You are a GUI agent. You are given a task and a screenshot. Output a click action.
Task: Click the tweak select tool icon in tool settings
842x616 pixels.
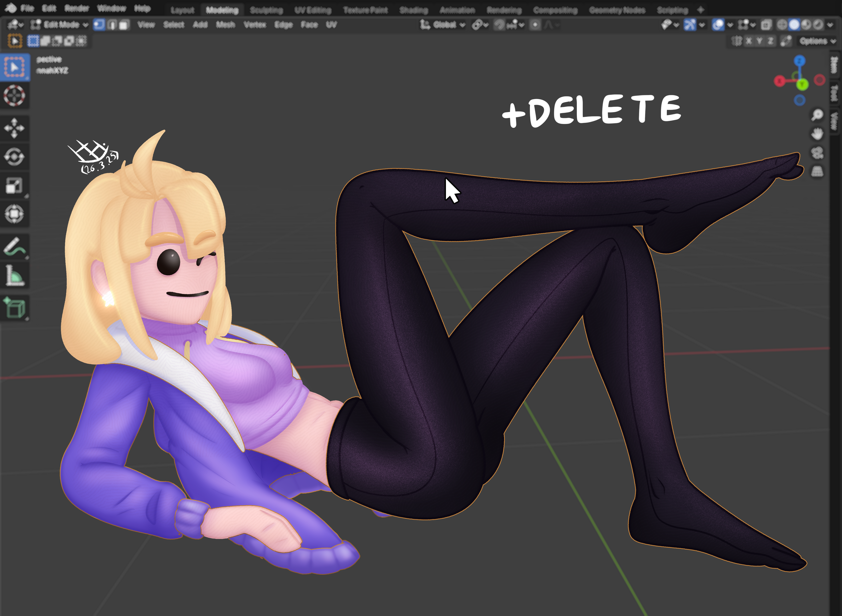coord(15,41)
